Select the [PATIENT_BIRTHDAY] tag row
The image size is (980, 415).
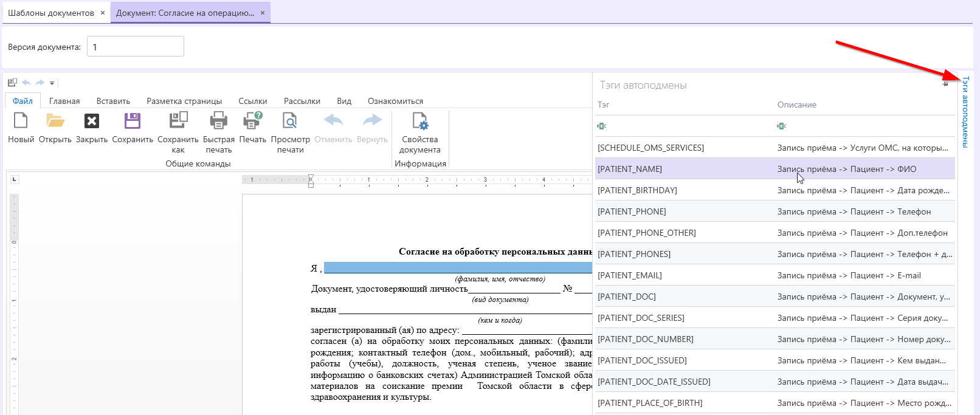pyautogui.click(x=775, y=190)
